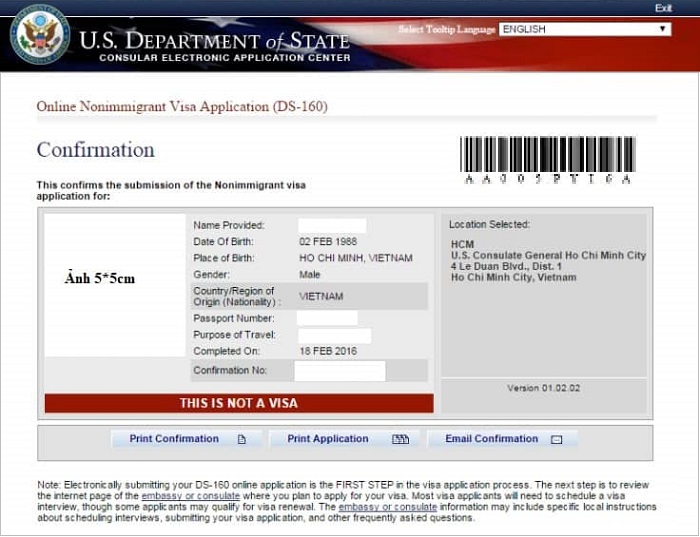Image resolution: width=700 pixels, height=537 pixels.
Task: Click the blank Confirmation No field
Action: pos(340,371)
